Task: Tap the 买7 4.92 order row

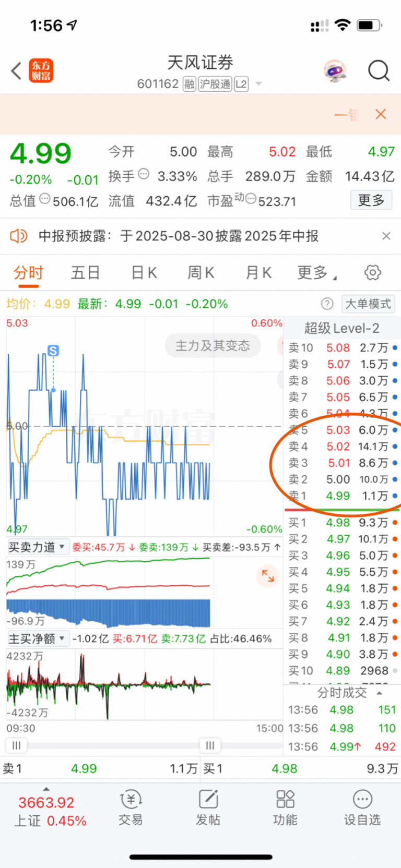Action: pyautogui.click(x=343, y=621)
